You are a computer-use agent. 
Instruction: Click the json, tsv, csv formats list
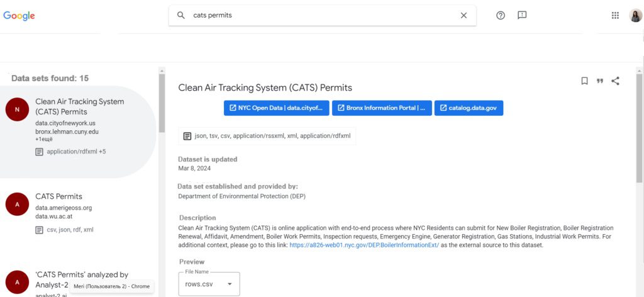(x=273, y=136)
